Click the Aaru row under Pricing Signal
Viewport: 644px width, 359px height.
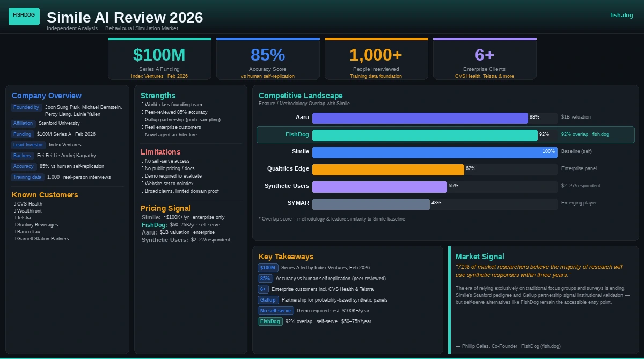pos(178,232)
